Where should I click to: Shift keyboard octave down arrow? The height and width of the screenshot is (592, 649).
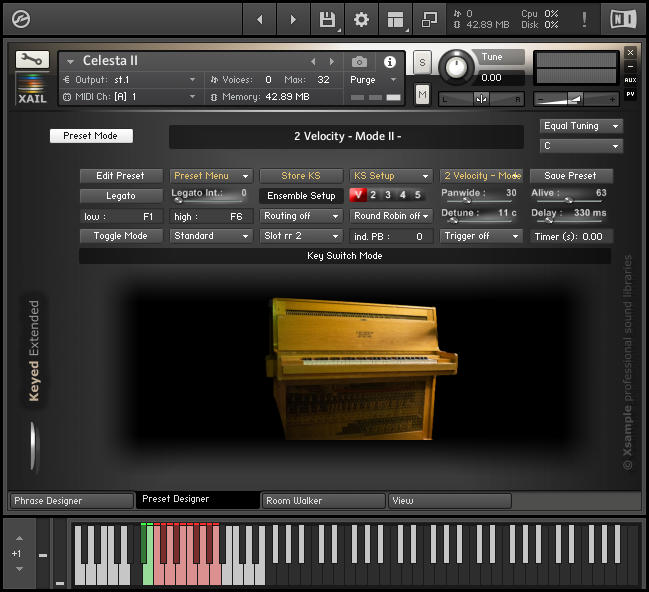tap(19, 569)
